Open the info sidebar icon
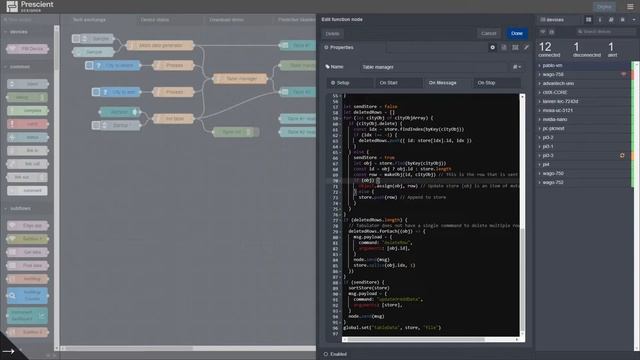The image size is (640, 360). click(600, 20)
